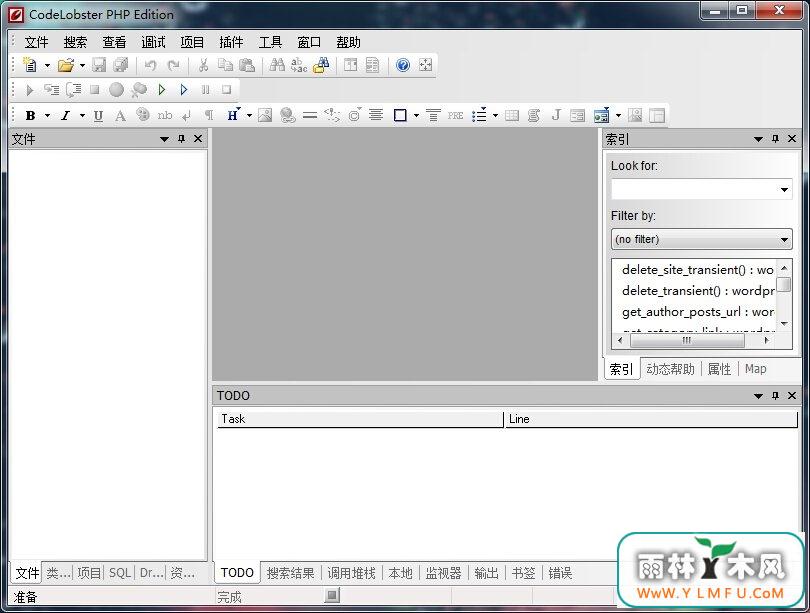Click the green Run play icon
Viewport: 810px width, 613px height.
pos(162,90)
